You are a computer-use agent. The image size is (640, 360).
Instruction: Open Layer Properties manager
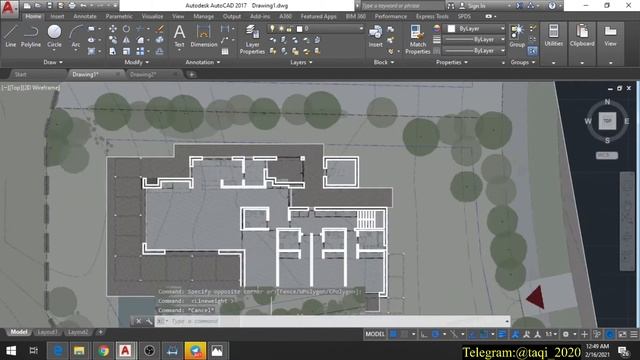coord(252,39)
